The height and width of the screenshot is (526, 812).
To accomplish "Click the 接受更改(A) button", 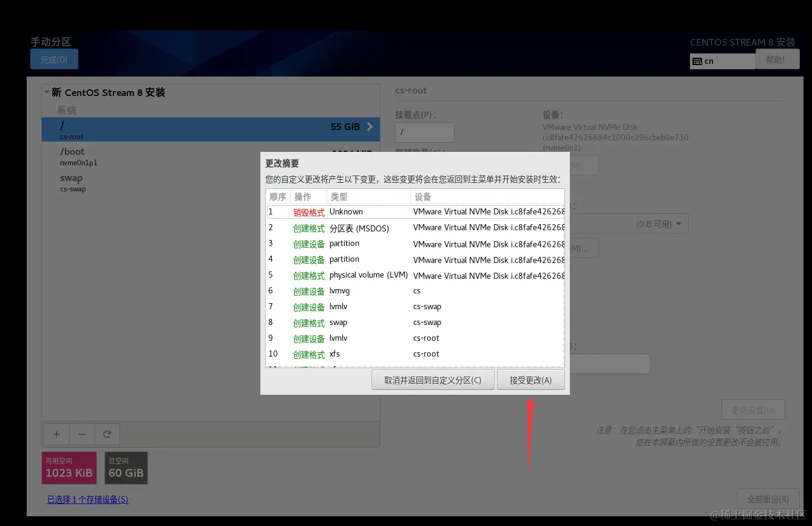I will [x=530, y=379].
